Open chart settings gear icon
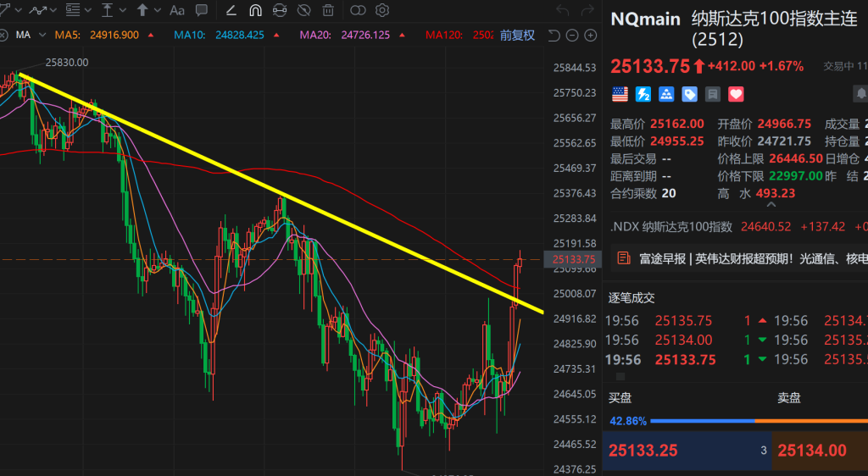 tap(382, 11)
